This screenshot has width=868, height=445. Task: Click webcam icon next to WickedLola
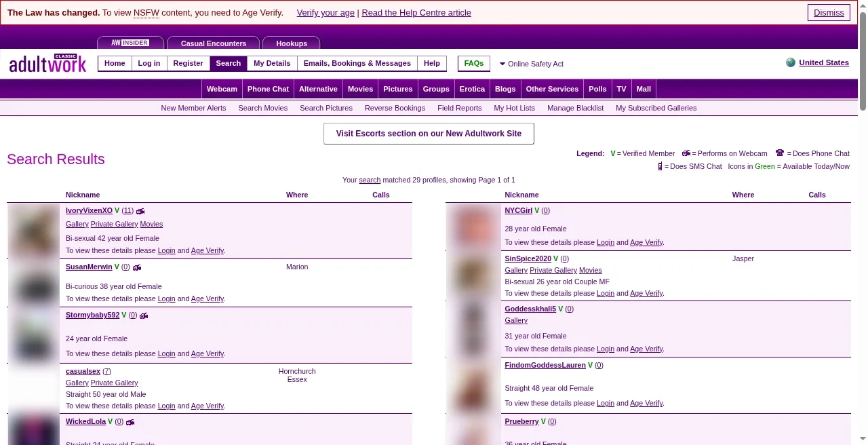click(130, 422)
